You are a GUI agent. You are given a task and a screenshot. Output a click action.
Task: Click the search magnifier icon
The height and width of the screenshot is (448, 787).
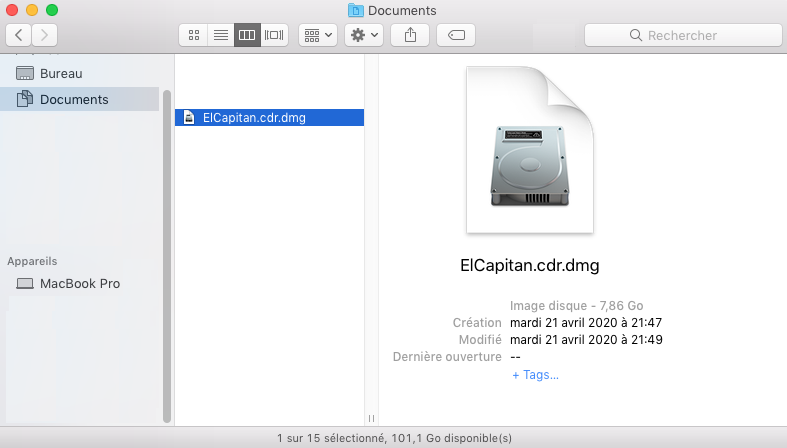tap(635, 35)
